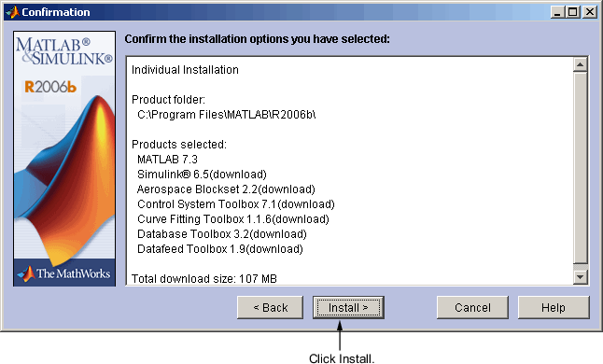Click the Total download size: 107 MB line
This screenshot has width=603, height=364.
click(x=204, y=279)
